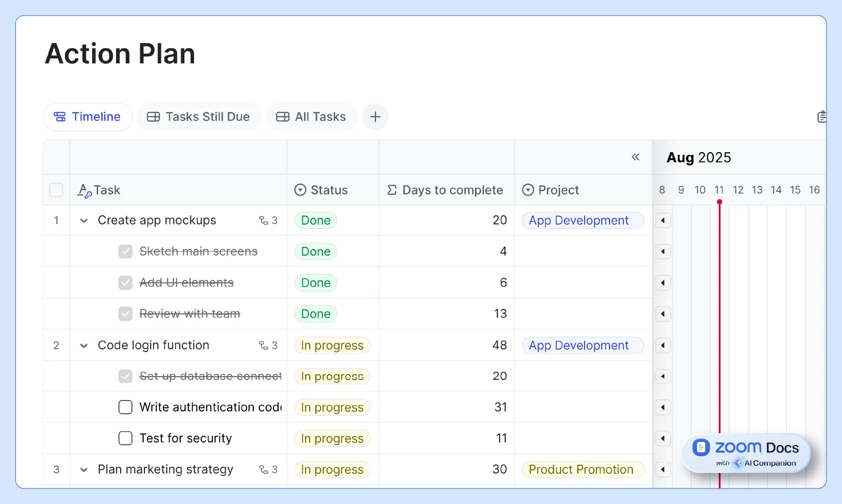
Task: Click the Project column single-select icon
Action: pyautogui.click(x=529, y=190)
